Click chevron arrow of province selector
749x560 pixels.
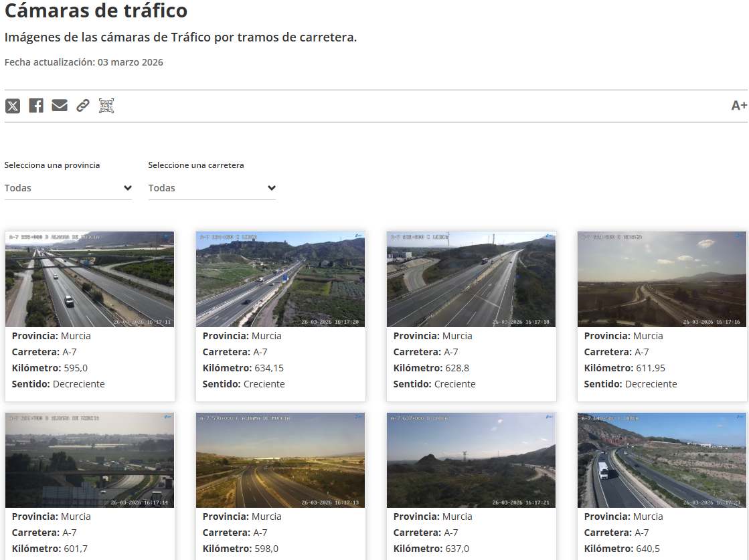[x=128, y=188]
